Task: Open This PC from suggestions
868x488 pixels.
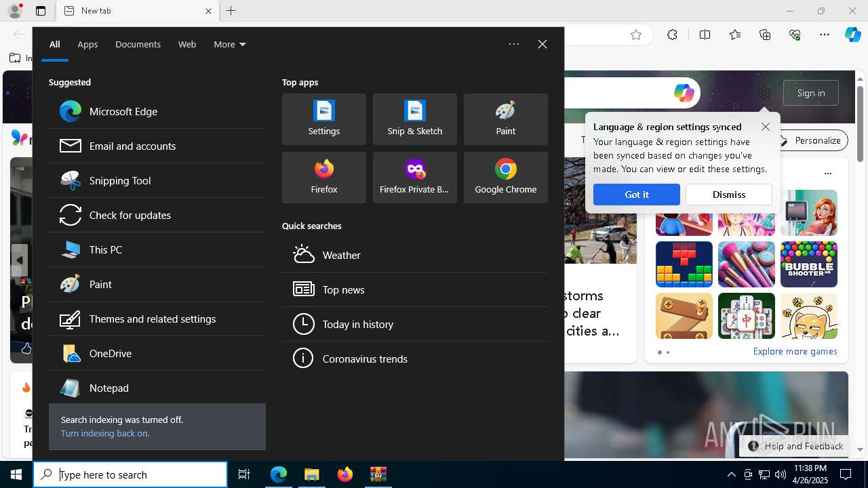Action: click(157, 249)
